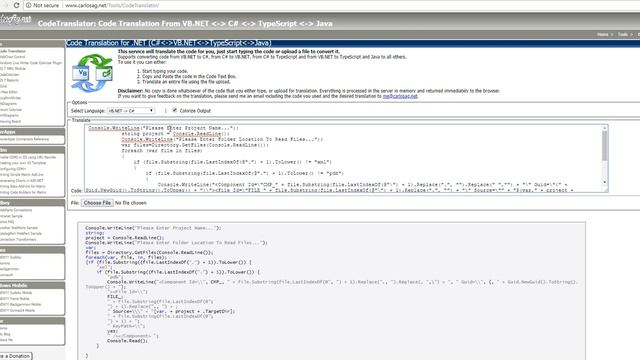Open Tools in the top breadcrumb menu

pyautogui.click(x=622, y=35)
